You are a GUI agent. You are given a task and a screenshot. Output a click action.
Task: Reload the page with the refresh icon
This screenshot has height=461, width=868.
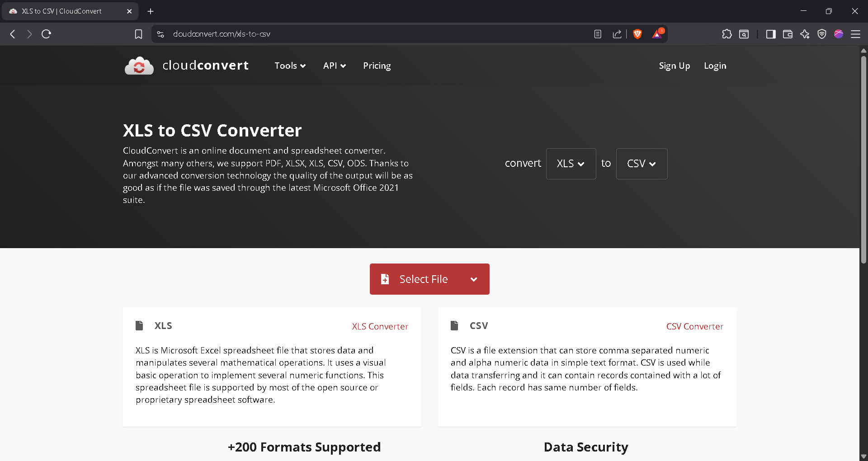pyautogui.click(x=46, y=34)
